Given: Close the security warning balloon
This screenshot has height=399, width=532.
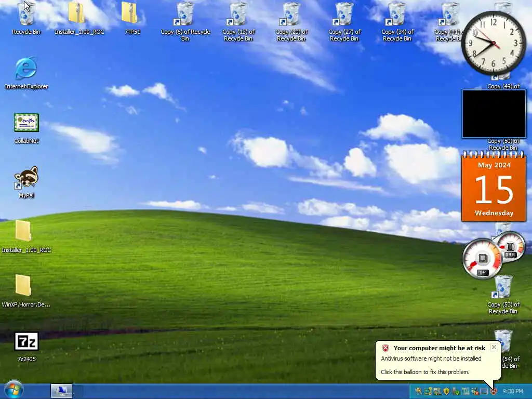Looking at the screenshot, I should pyautogui.click(x=494, y=347).
